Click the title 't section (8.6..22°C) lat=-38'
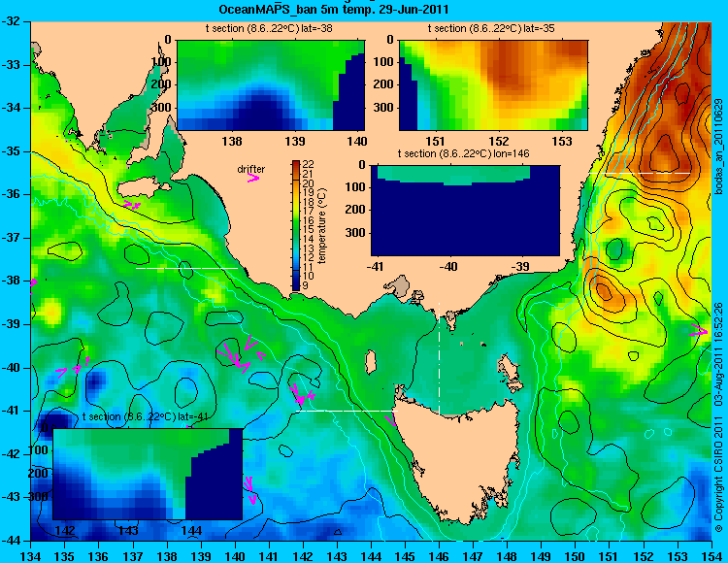This screenshot has width=728, height=563. point(269,29)
